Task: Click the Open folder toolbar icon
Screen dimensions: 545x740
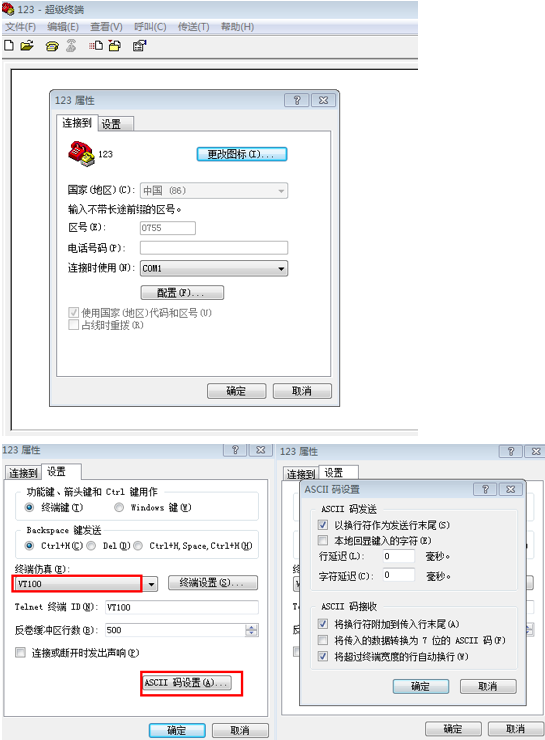Action: tap(27, 46)
